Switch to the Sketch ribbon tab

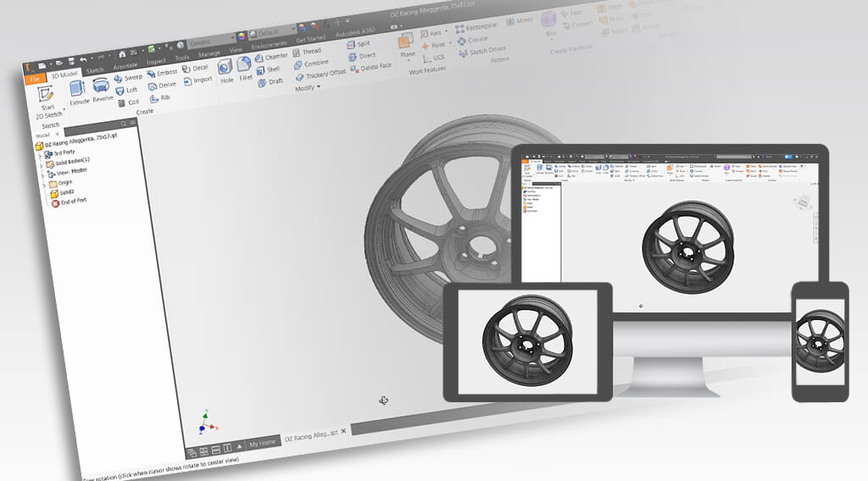(94, 70)
